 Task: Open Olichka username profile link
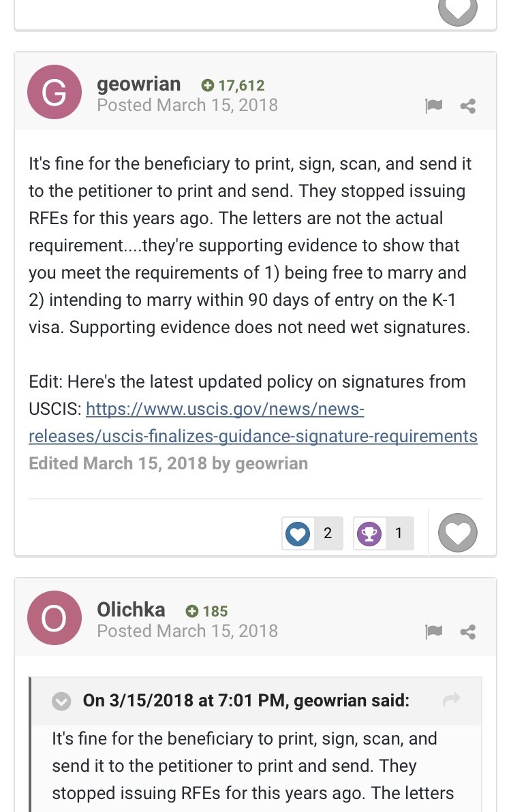click(131, 610)
